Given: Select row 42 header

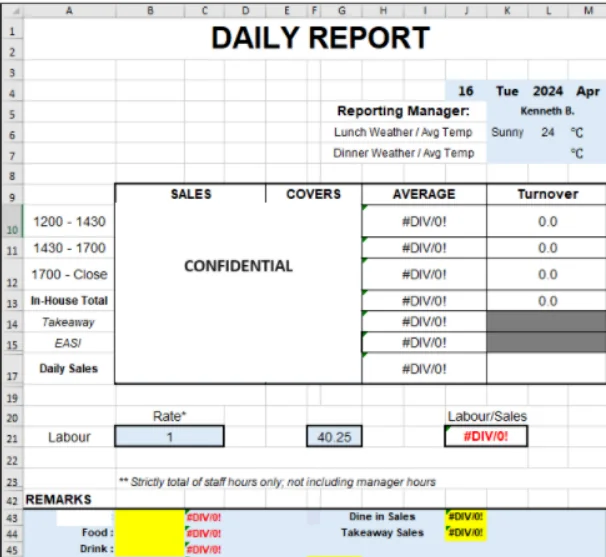Looking at the screenshot, I should (x=12, y=501).
